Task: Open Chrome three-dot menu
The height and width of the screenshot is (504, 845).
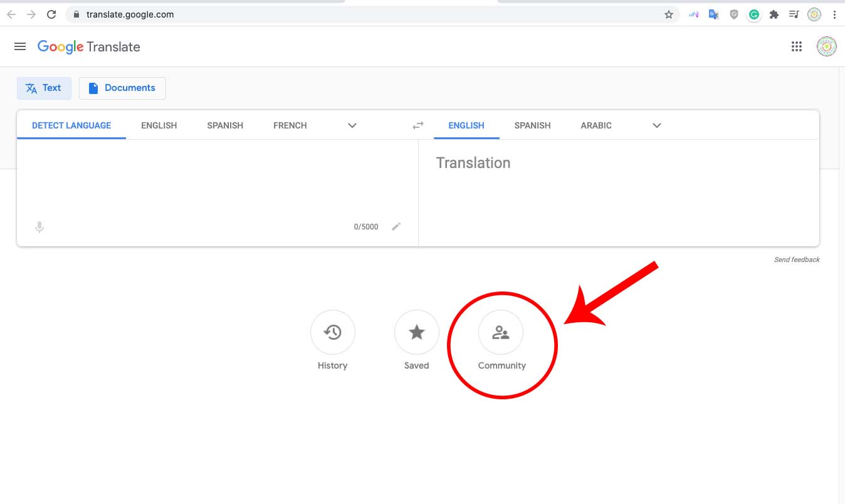Action: (x=834, y=14)
